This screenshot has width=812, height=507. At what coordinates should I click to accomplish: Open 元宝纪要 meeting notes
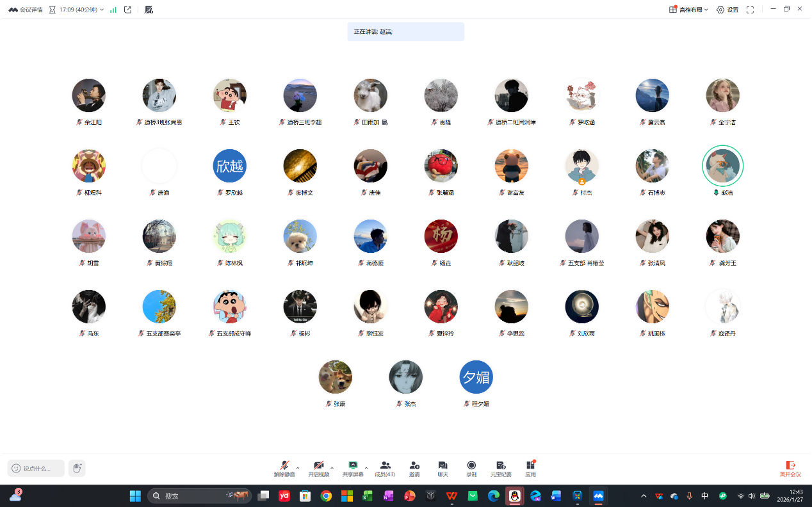pos(501,468)
